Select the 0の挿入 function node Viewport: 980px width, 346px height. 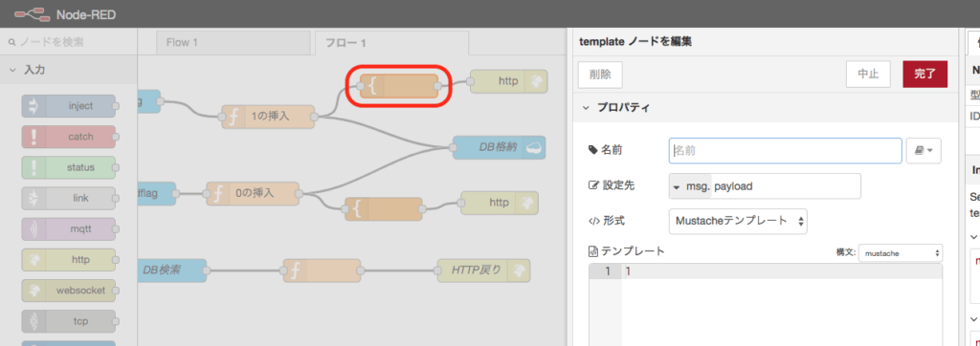pos(253,194)
